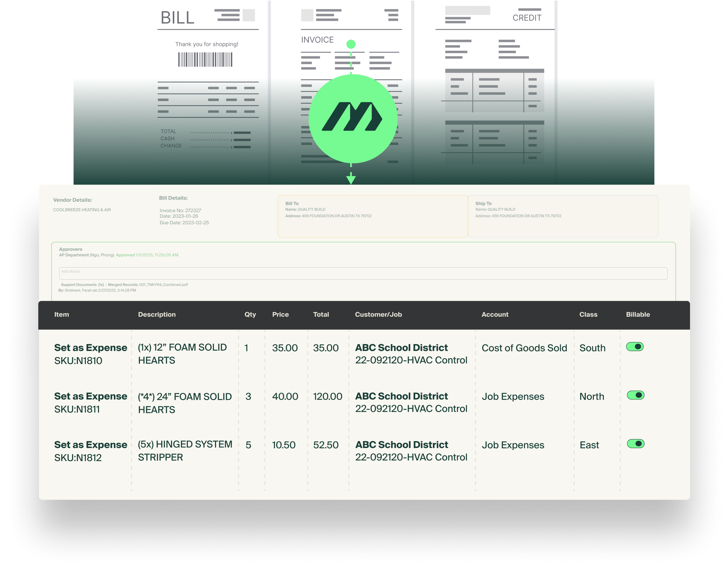Click the barcode on the BILL receipt
The width and height of the screenshot is (728, 569).
pyautogui.click(x=205, y=60)
